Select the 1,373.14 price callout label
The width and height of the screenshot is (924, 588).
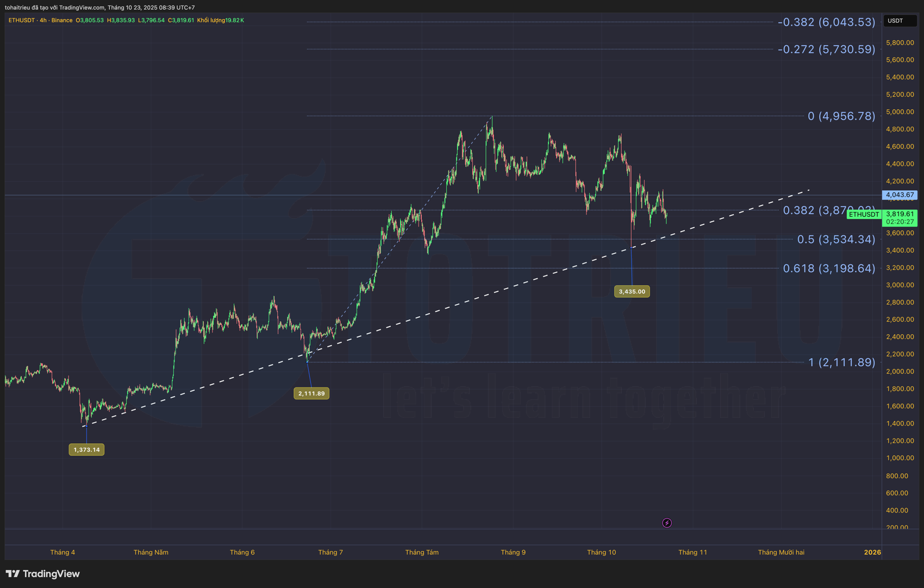click(x=86, y=449)
